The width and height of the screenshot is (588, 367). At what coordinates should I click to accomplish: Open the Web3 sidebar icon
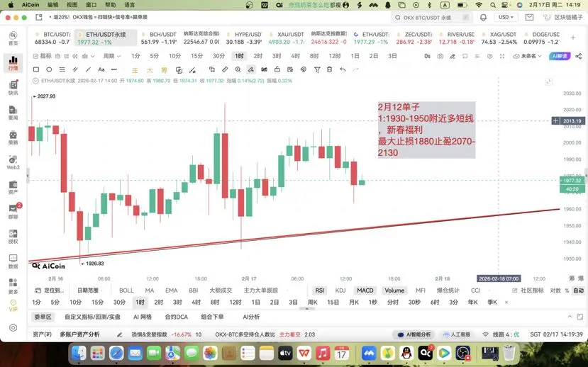(13, 162)
